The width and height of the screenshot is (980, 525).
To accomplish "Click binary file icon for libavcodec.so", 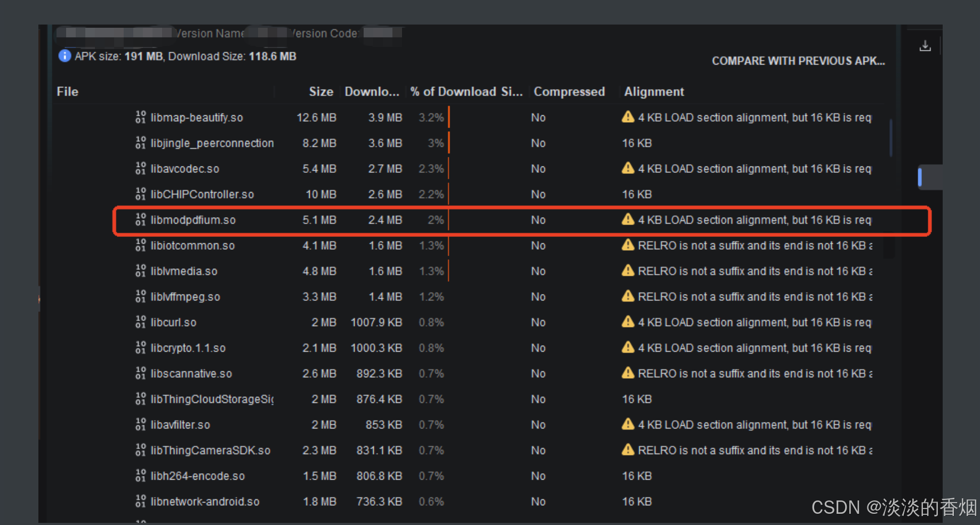I will tap(141, 168).
